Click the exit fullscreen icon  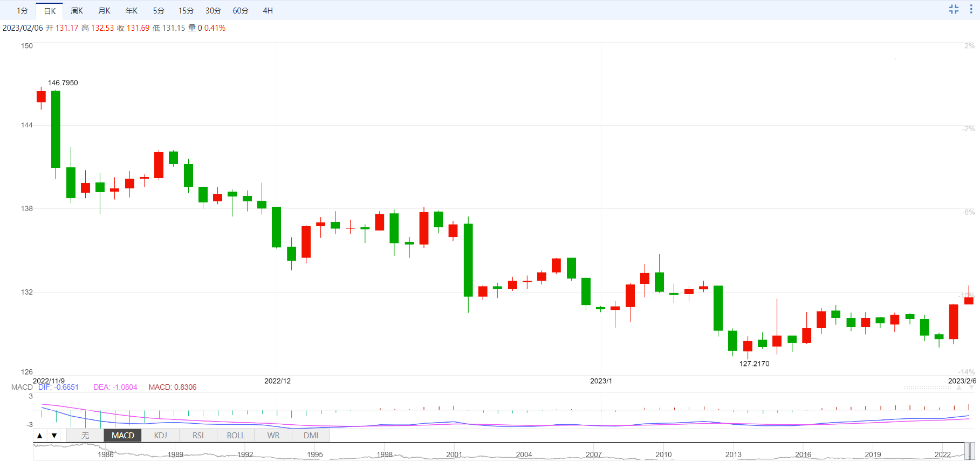pyautogui.click(x=954, y=9)
